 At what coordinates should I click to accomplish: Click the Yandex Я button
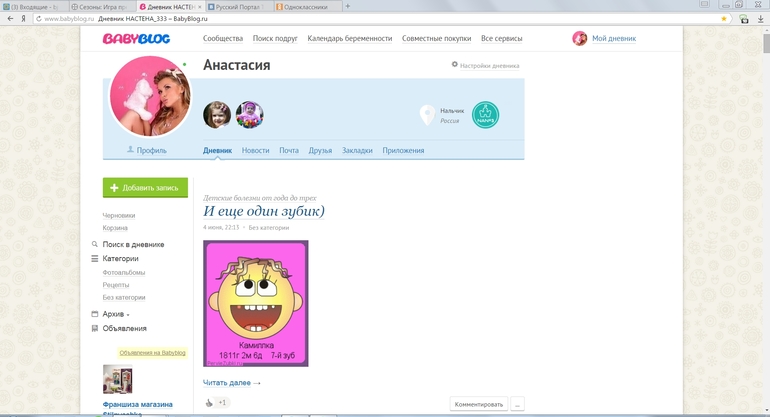(x=23, y=19)
